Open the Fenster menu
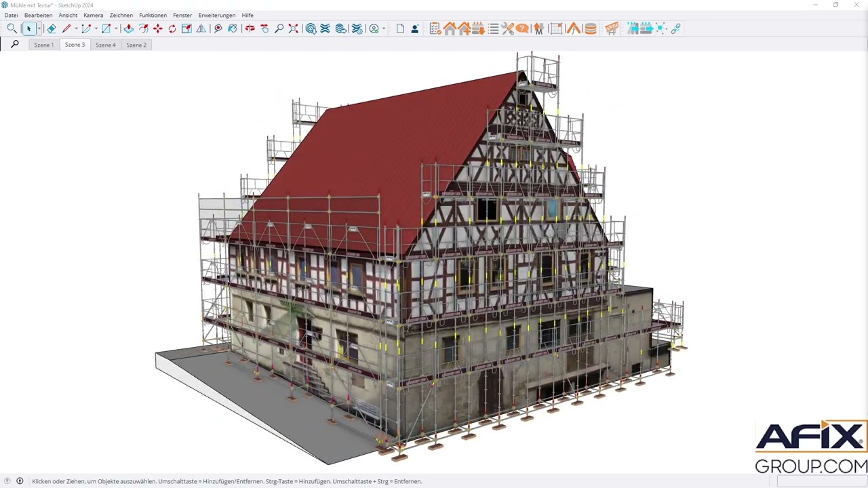Viewport: 868px width, 488px height. [182, 15]
